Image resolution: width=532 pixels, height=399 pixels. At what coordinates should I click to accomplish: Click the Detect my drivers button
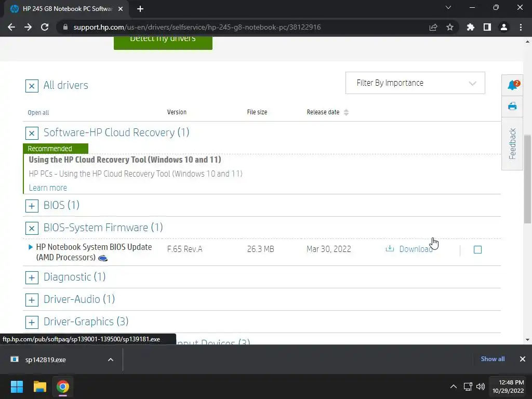[163, 43]
